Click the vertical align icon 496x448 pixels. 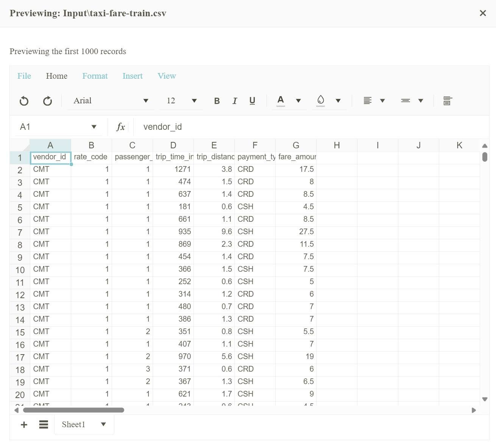click(x=406, y=101)
